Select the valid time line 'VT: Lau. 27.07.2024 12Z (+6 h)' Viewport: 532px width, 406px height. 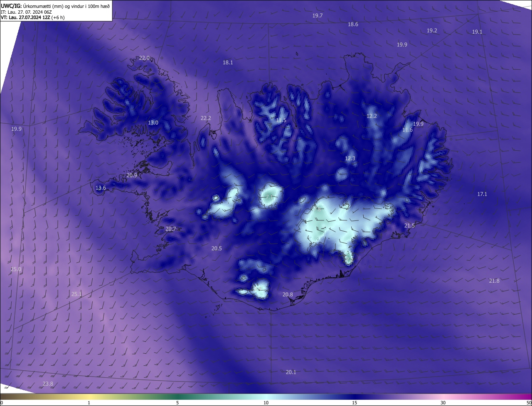tap(32, 17)
